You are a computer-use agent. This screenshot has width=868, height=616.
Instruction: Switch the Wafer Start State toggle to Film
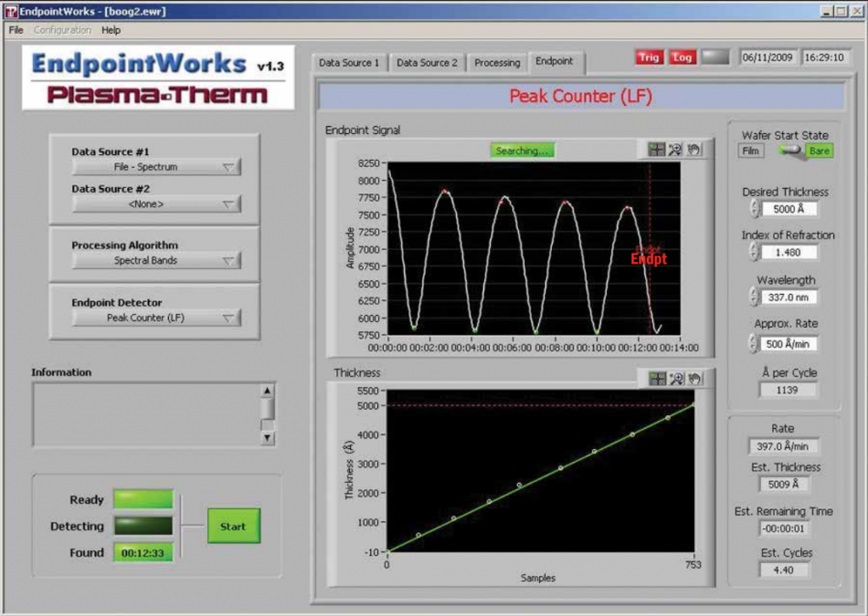click(x=749, y=152)
